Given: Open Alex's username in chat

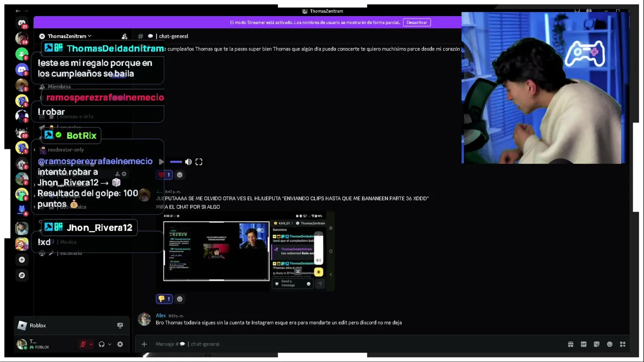Looking at the screenshot, I should tap(160, 316).
